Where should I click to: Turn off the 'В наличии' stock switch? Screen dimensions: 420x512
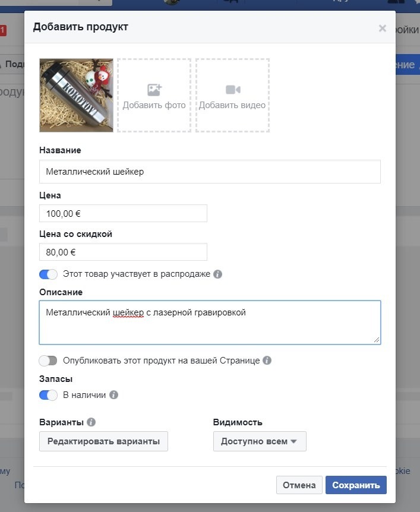click(x=48, y=395)
